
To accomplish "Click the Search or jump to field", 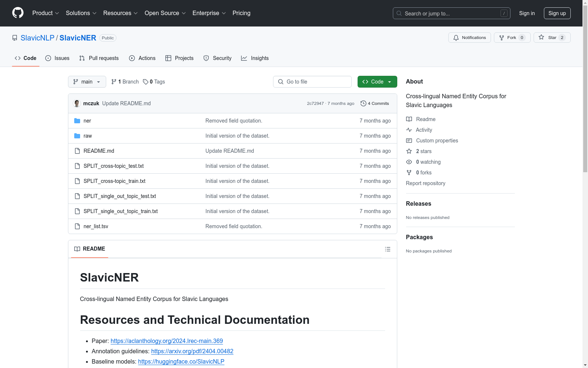I will click(x=452, y=13).
